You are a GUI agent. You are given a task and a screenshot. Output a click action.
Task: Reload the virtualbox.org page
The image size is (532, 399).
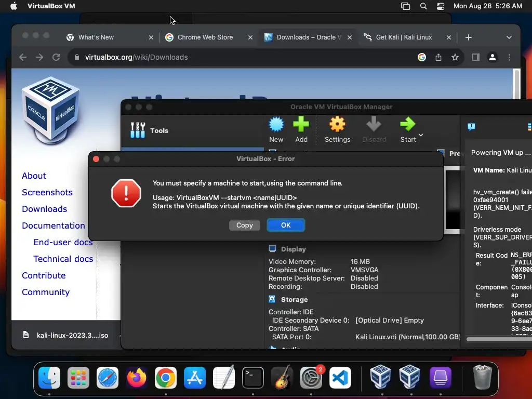point(56,57)
